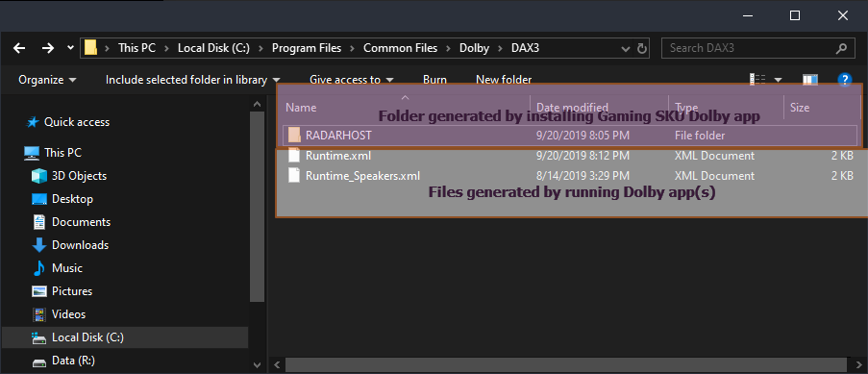
Task: Expand address bar history dropdown
Action: tap(626, 48)
